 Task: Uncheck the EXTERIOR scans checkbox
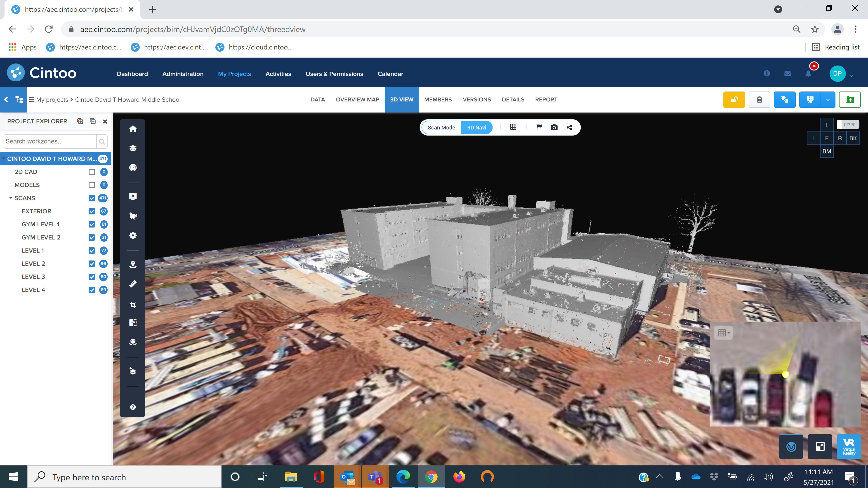click(92, 211)
